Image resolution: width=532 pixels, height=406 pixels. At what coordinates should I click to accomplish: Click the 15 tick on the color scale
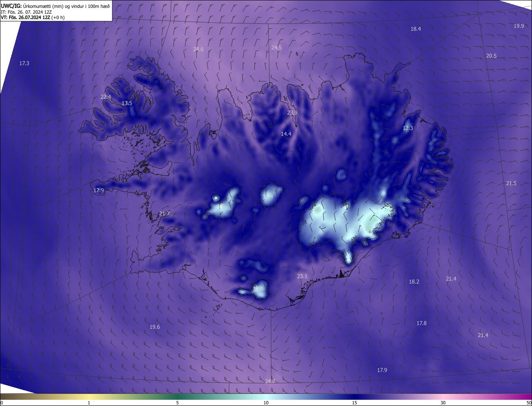[355, 403]
